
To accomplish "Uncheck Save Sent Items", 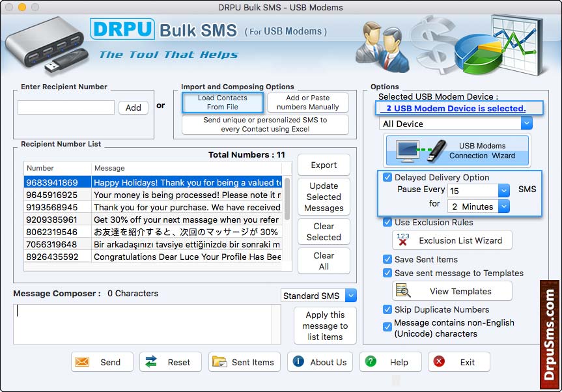I will 387,259.
